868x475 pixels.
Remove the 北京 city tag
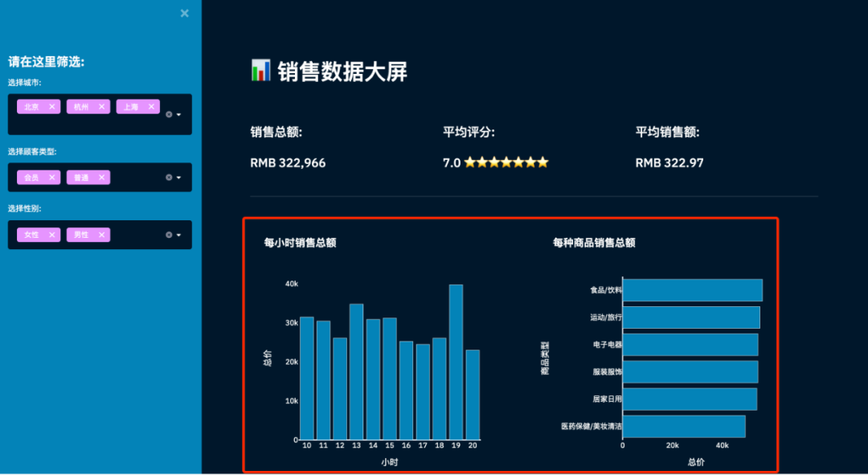point(51,107)
